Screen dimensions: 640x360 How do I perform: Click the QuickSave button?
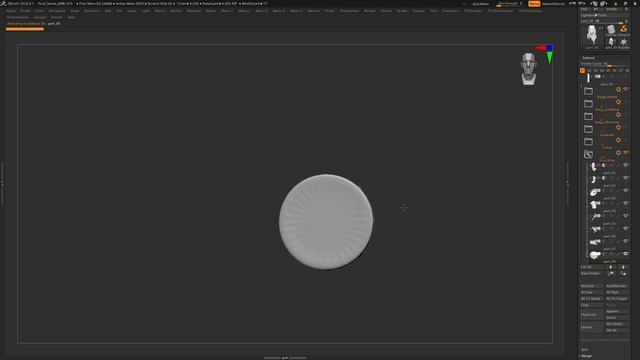(480, 4)
